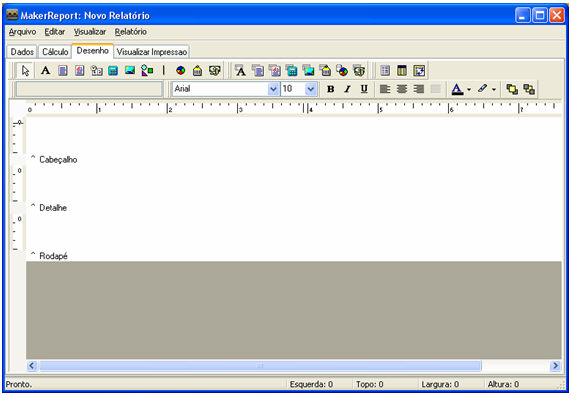The height and width of the screenshot is (396, 572).
Task: Pick the Label text tool (plain A)
Action: [x=46, y=70]
